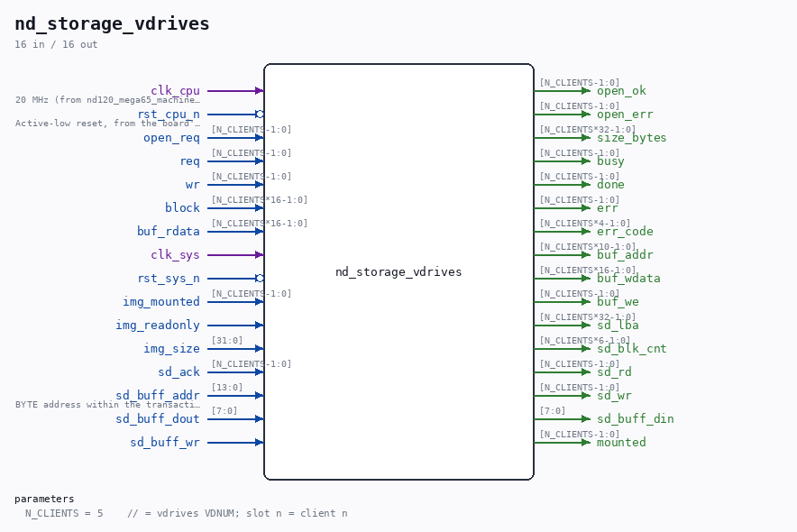Click the sd_rd output label
Screen dimensions: 797x532
614,371
